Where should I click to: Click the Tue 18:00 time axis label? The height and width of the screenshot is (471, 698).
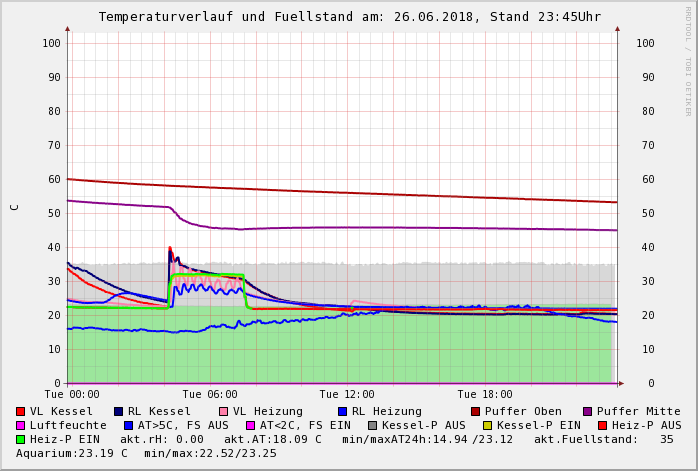coord(485,395)
